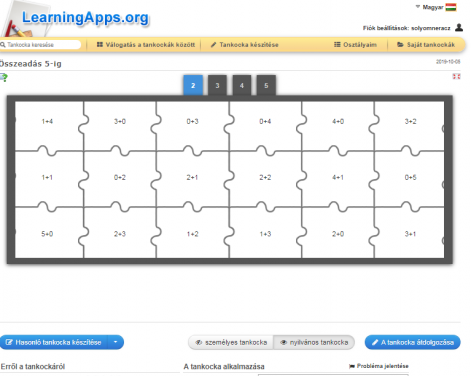Click the Hungarian flag icon
471x376 pixels.
(451, 7)
